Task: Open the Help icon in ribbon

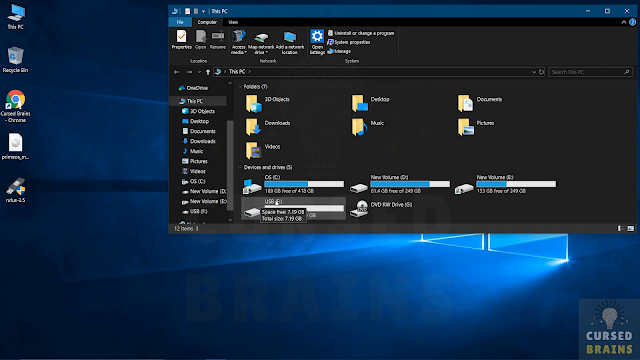Action: click(x=632, y=22)
